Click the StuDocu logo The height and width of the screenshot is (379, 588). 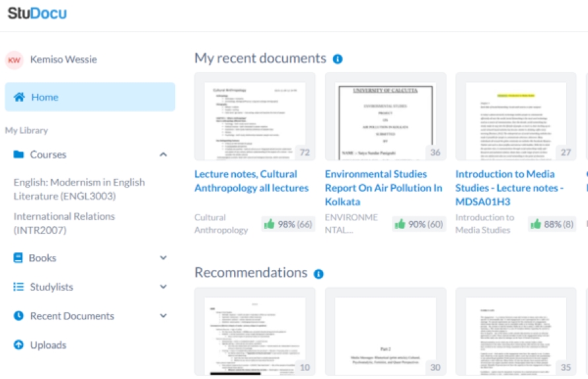37,13
